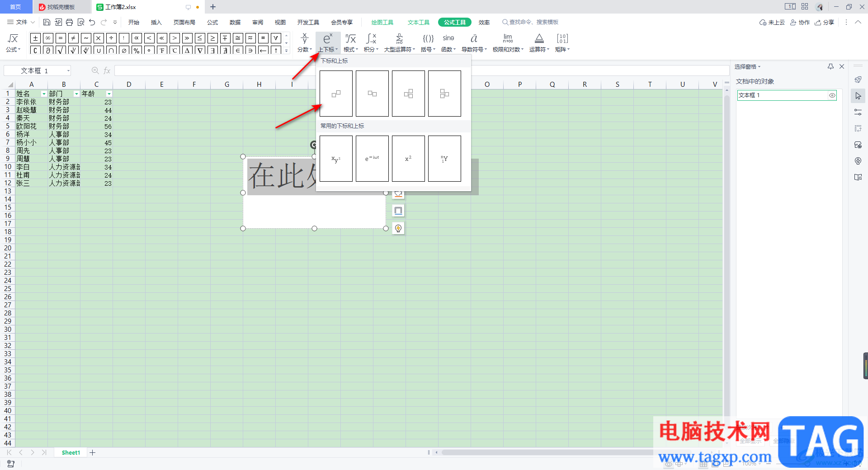Insert the not-equal symbol
The width and height of the screenshot is (868, 470).
pyautogui.click(x=73, y=38)
